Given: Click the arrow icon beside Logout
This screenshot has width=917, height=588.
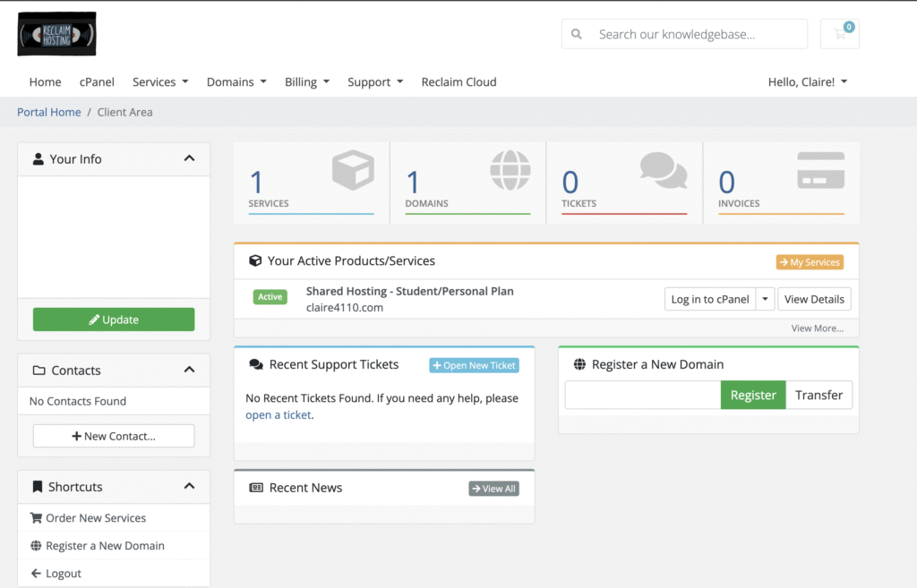Looking at the screenshot, I should pos(36,574).
